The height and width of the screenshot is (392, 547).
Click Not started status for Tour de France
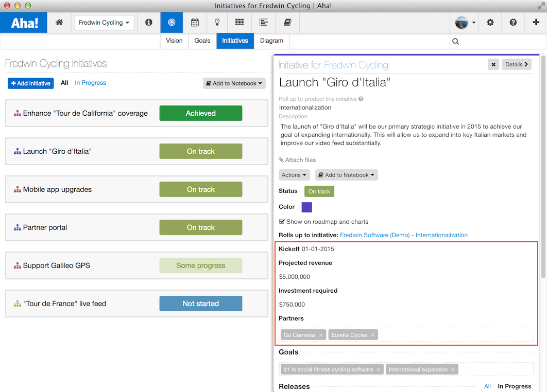click(x=200, y=304)
